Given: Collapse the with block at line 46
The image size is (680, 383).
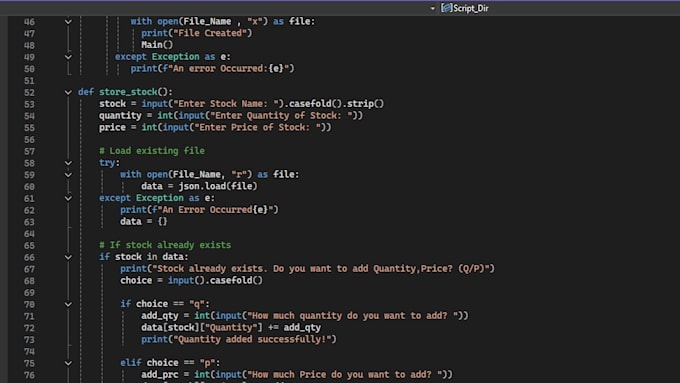Looking at the screenshot, I should point(68,21).
